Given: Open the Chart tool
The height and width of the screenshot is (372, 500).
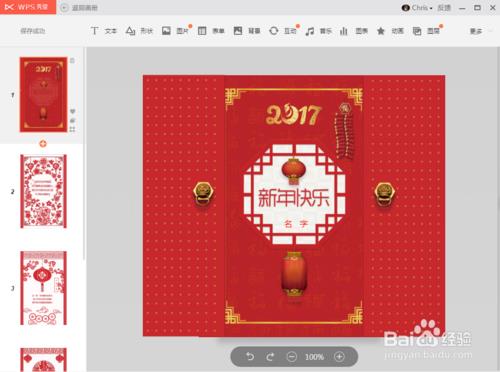Looking at the screenshot, I should coord(353,31).
